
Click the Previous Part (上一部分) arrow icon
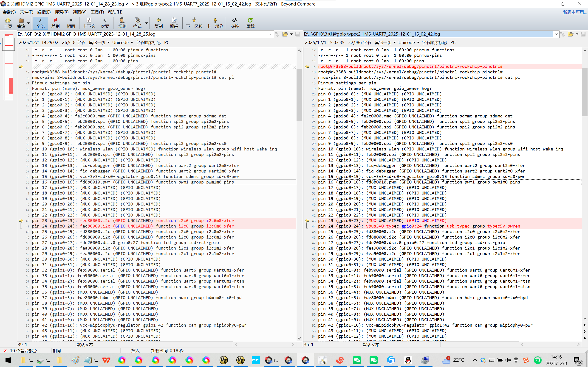[215, 23]
